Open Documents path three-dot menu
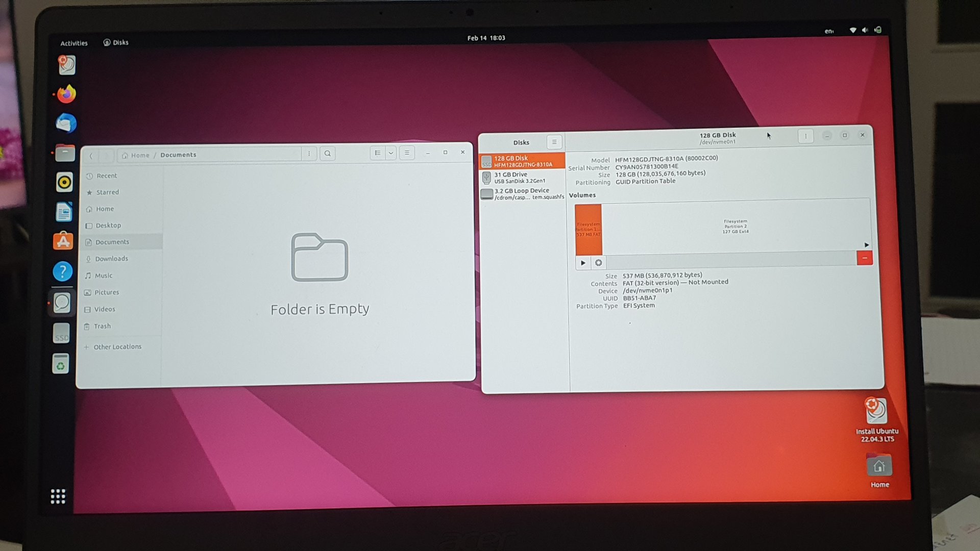The width and height of the screenshot is (980, 551). [x=309, y=154]
